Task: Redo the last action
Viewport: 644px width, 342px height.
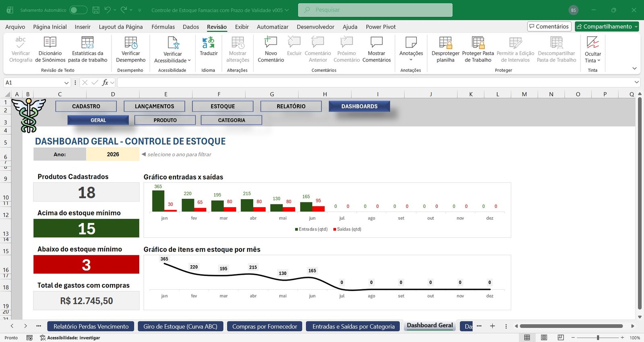Action: click(x=124, y=10)
